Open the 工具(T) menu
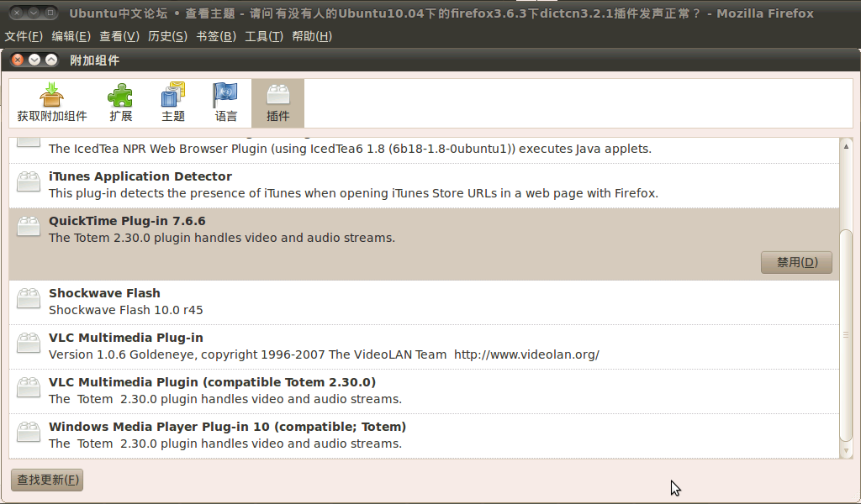The width and height of the screenshot is (861, 504). (x=263, y=36)
